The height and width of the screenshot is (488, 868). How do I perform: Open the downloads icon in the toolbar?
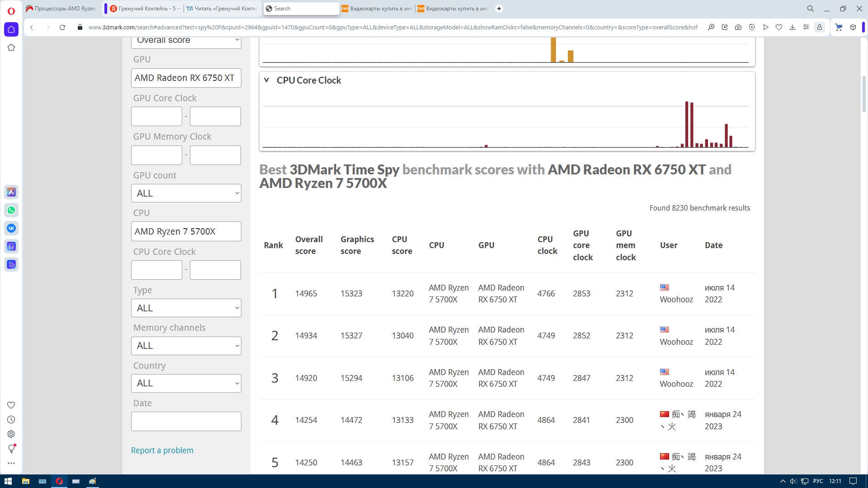(x=793, y=27)
